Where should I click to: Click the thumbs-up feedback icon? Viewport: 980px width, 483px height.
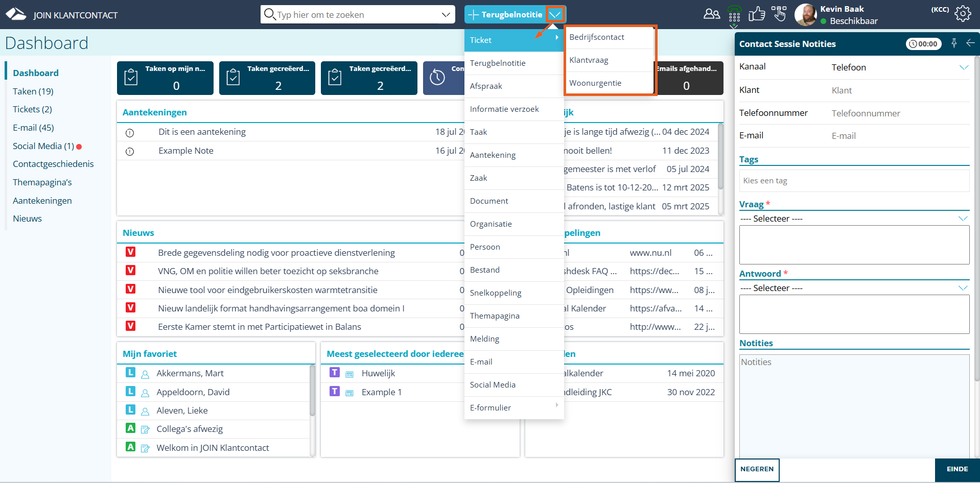[756, 14]
